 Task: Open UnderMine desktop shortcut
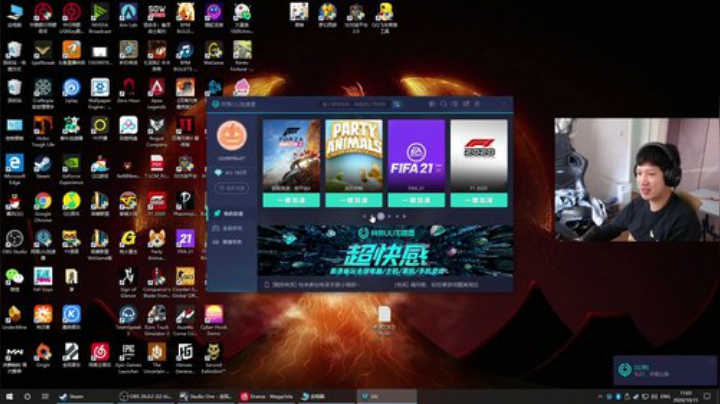[x=14, y=317]
